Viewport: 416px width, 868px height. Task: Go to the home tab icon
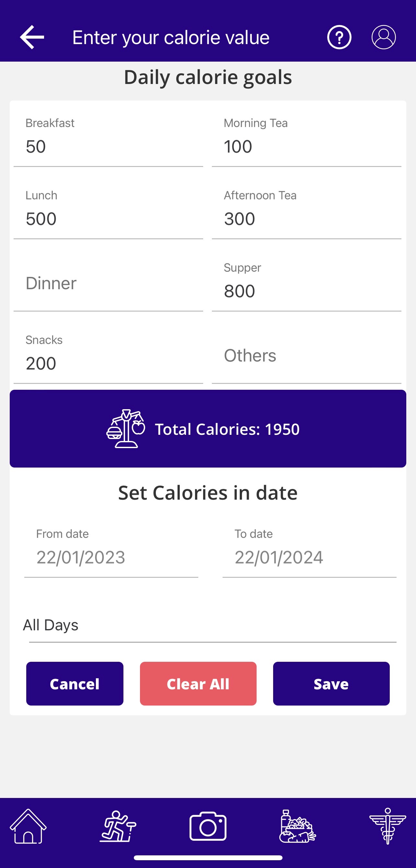28,826
